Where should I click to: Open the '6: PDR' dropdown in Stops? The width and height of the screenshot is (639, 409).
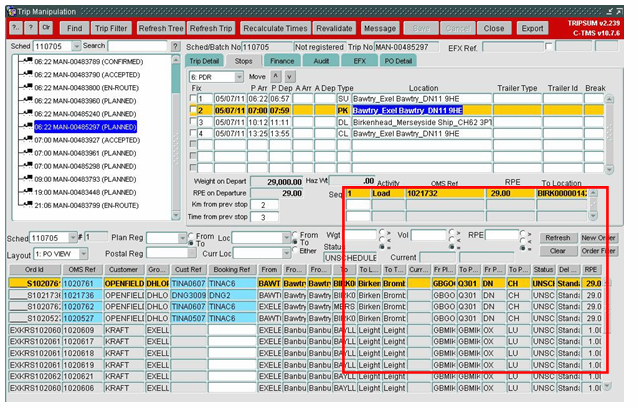(239, 77)
